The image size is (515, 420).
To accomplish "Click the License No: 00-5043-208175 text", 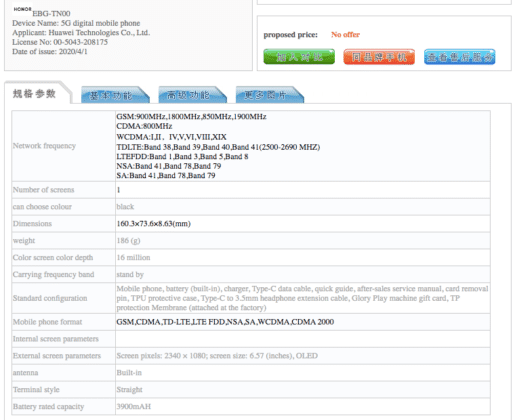I will [x=60, y=42].
